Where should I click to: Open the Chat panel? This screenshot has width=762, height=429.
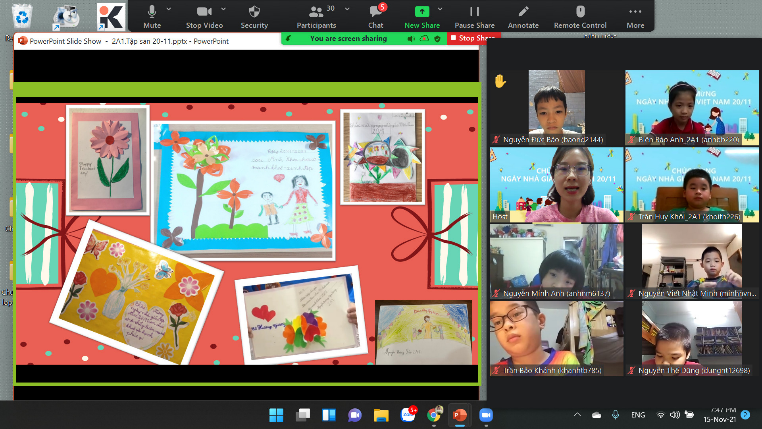[x=376, y=15]
